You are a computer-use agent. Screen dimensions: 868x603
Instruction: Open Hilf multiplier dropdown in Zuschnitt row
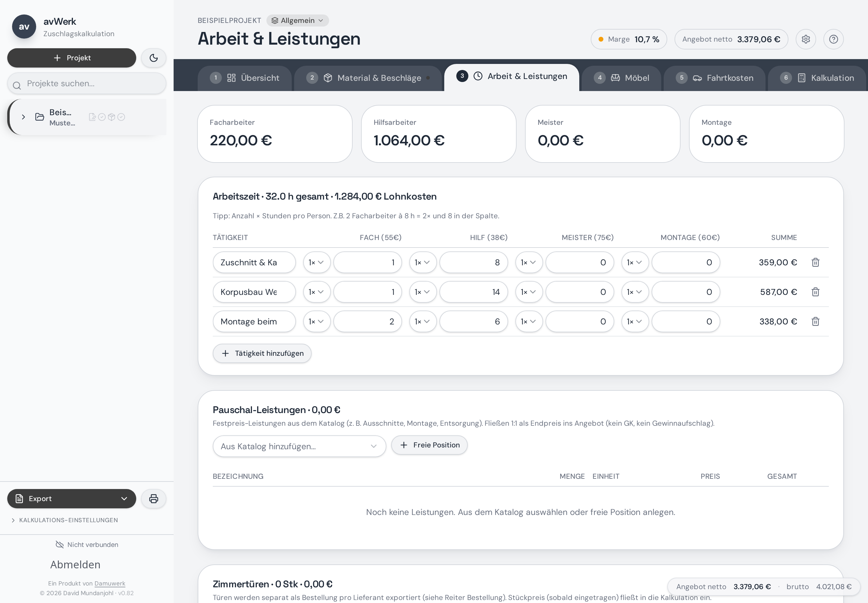(423, 262)
